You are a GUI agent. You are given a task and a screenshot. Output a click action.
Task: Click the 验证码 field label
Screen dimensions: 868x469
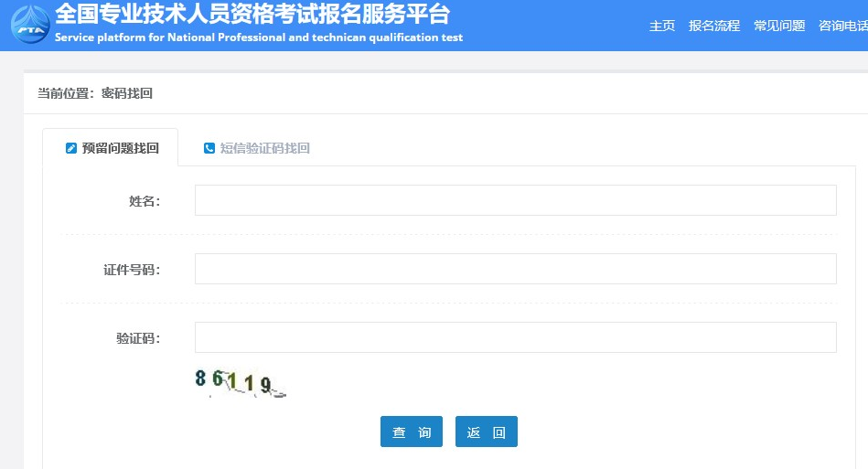click(137, 338)
